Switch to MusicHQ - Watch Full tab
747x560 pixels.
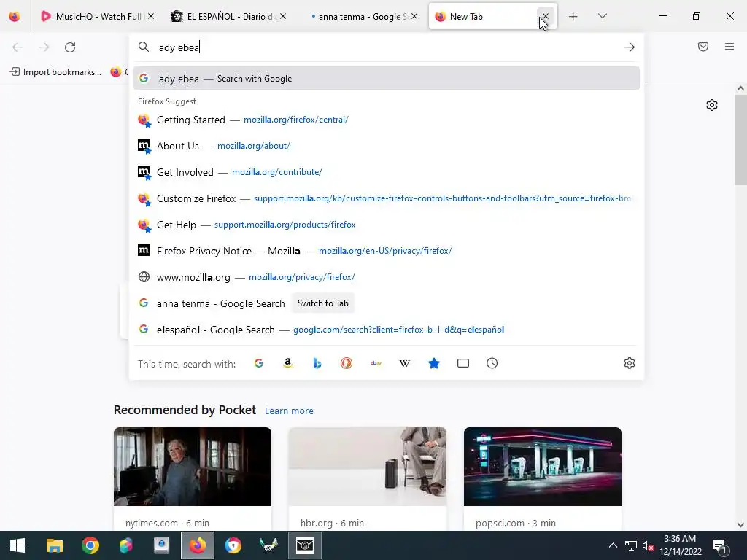tap(98, 17)
